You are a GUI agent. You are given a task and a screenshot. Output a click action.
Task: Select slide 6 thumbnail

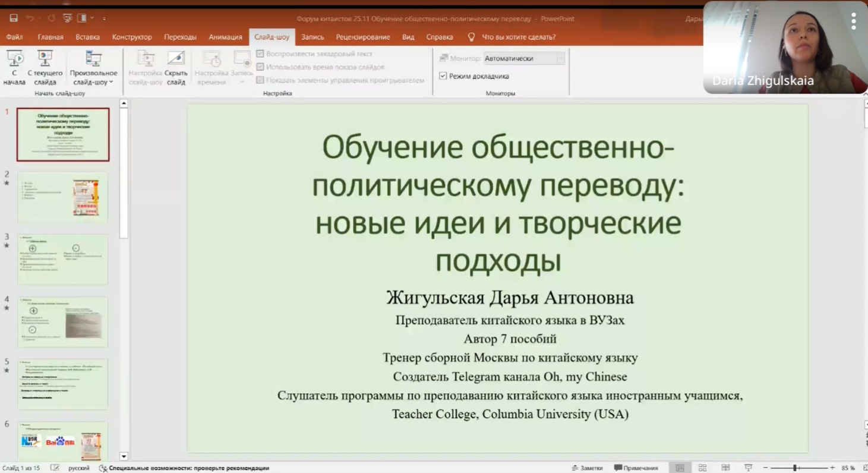63,442
